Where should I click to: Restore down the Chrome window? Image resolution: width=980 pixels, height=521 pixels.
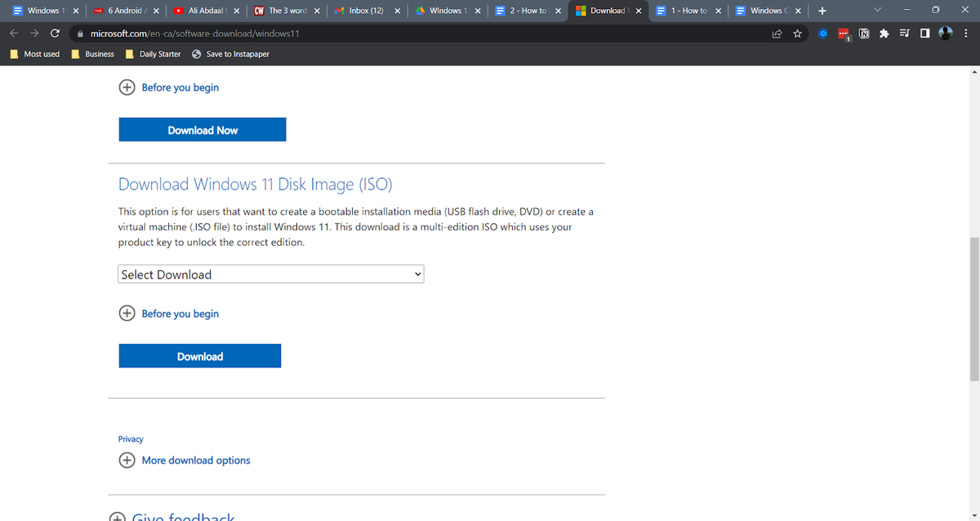point(935,11)
